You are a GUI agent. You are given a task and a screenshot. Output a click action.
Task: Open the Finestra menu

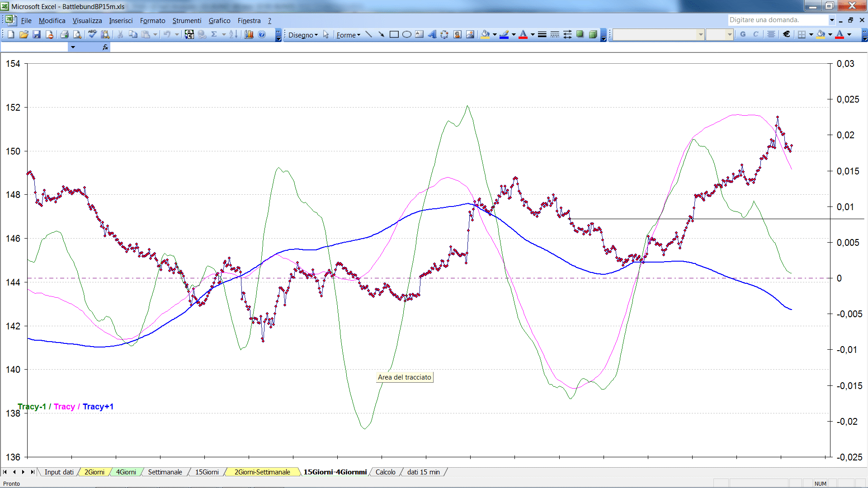pyautogui.click(x=249, y=21)
